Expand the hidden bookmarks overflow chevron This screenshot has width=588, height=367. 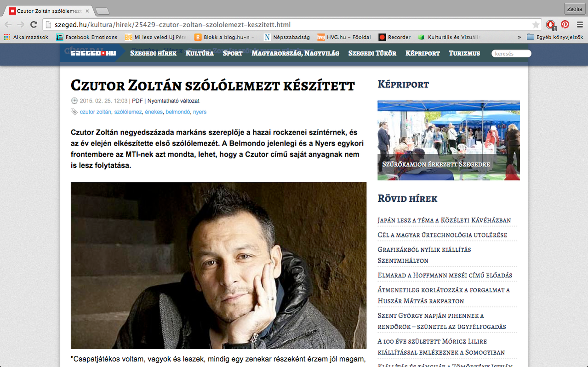519,37
